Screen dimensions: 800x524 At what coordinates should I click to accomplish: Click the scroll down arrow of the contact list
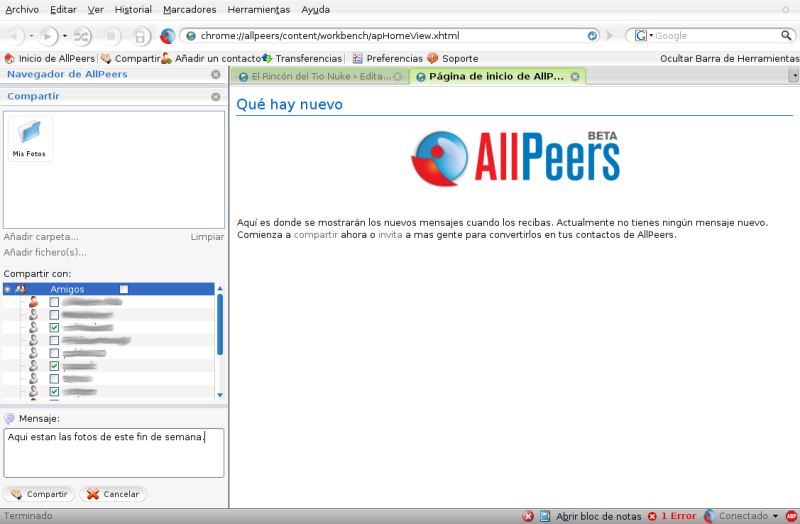coord(220,395)
